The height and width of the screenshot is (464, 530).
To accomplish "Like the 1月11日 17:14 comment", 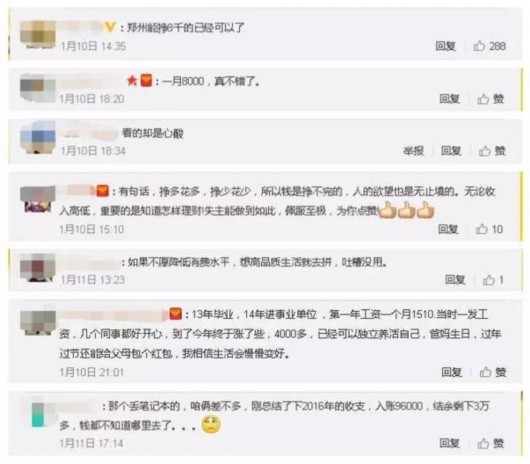I will pos(491,443).
